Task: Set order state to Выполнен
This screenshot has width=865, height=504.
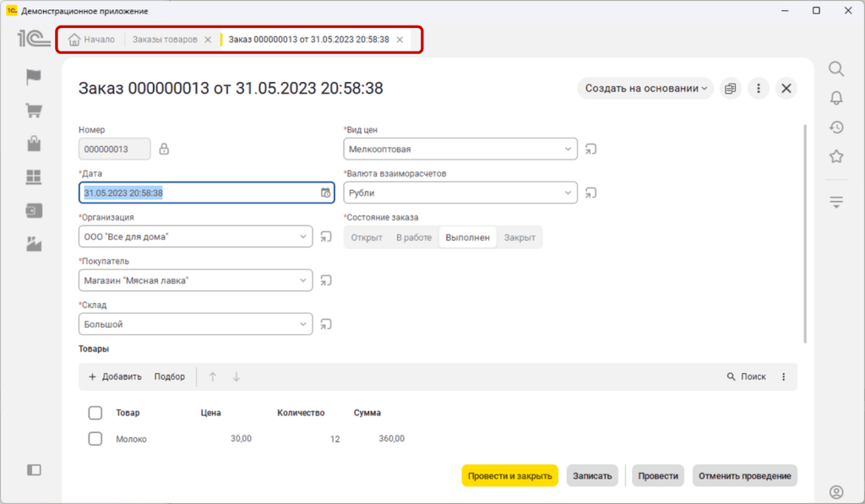Action: (468, 238)
